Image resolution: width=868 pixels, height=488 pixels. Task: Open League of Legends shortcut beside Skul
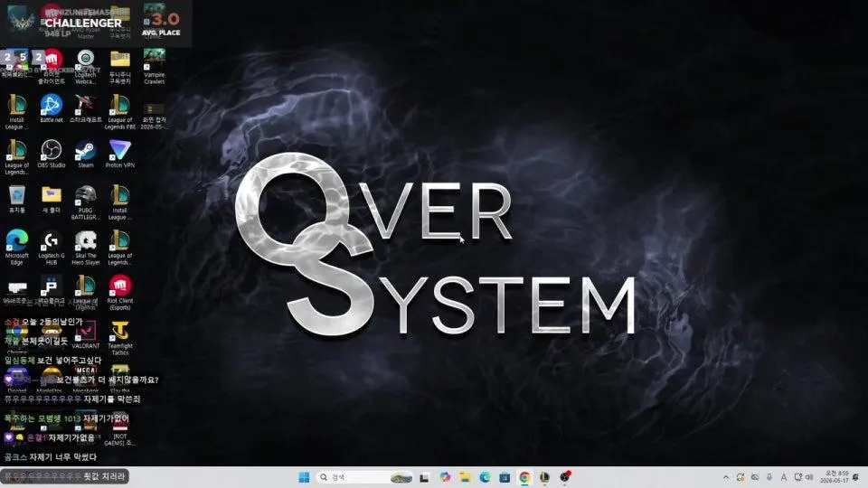(x=119, y=248)
